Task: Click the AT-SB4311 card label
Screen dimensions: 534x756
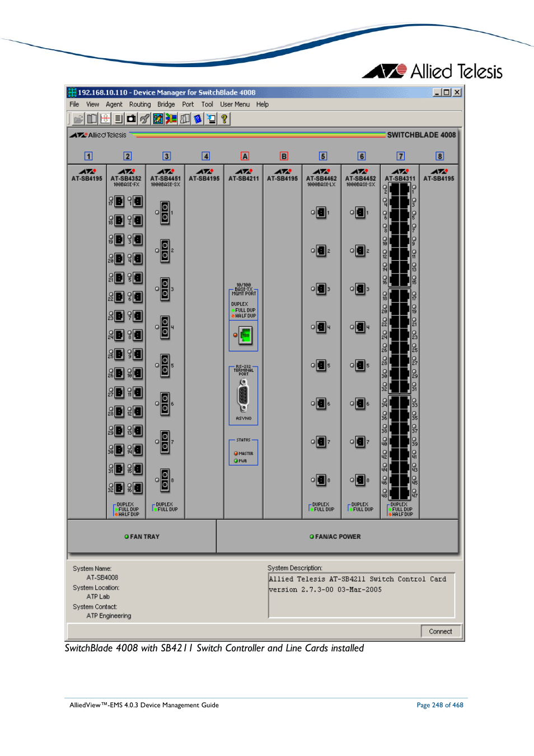Action: [x=400, y=179]
